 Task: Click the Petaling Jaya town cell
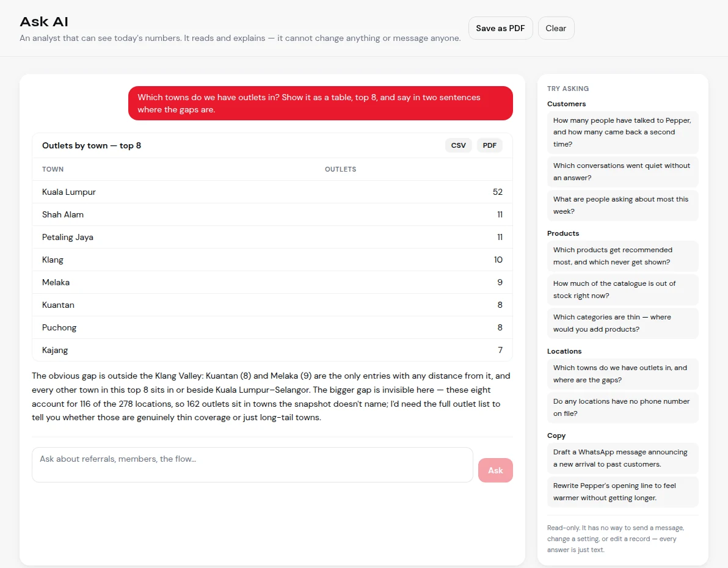67,238
